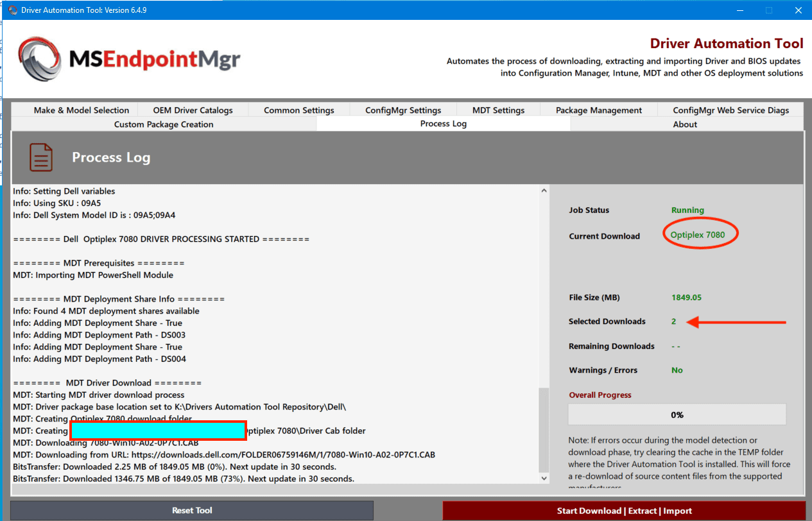Viewport: 812px width, 521px height.
Task: Switch to the Custom Package Creation tab
Action: click(164, 124)
